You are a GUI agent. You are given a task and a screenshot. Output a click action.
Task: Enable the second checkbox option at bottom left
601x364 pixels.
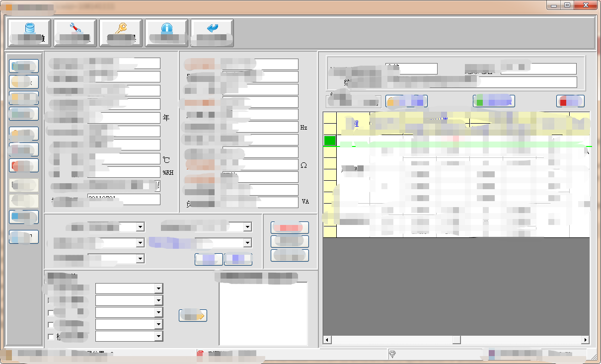tap(50, 312)
